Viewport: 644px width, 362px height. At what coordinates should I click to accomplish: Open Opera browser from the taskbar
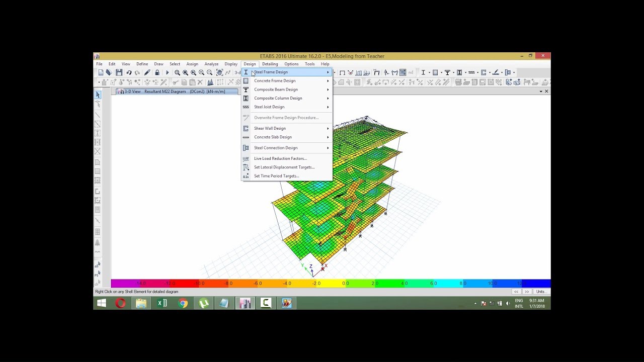click(120, 303)
